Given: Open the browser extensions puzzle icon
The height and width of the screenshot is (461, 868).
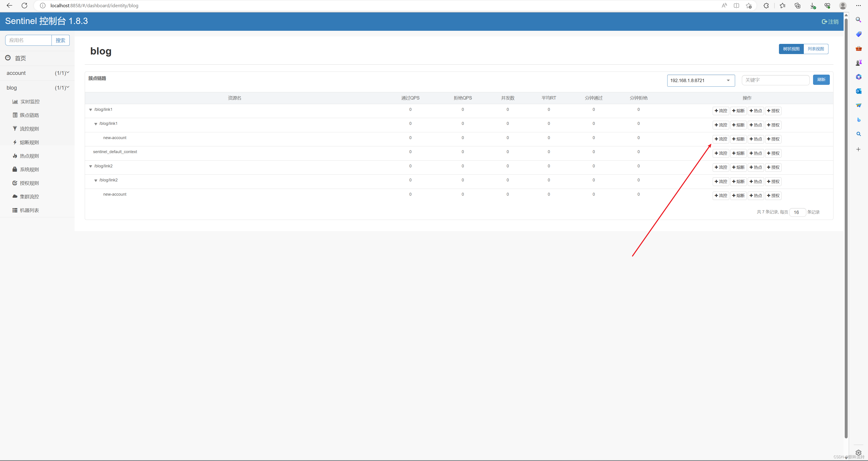Looking at the screenshot, I should tap(766, 5).
